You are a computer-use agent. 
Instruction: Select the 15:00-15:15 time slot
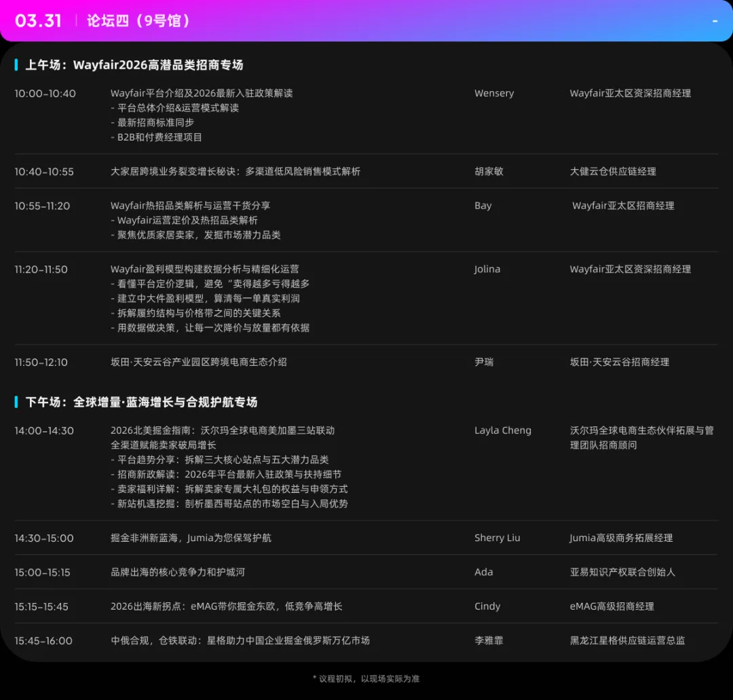[42, 572]
